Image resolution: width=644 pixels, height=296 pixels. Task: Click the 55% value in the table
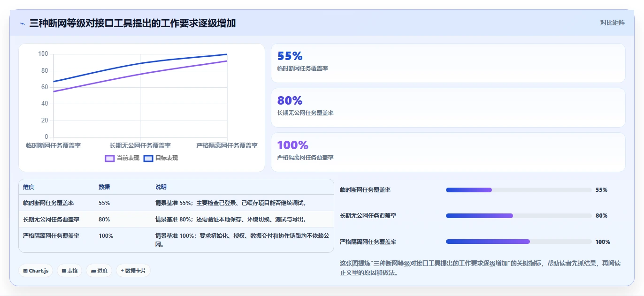pyautogui.click(x=104, y=203)
